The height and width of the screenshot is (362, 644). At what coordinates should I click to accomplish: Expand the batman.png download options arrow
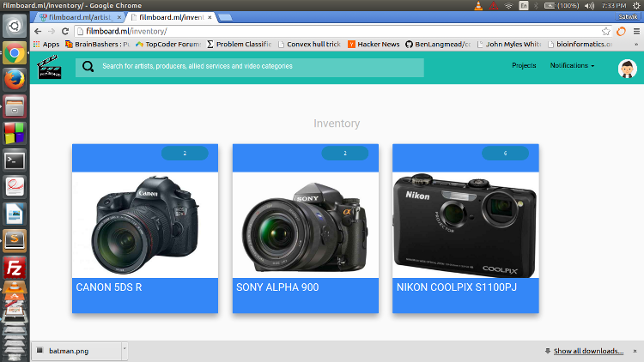125,350
